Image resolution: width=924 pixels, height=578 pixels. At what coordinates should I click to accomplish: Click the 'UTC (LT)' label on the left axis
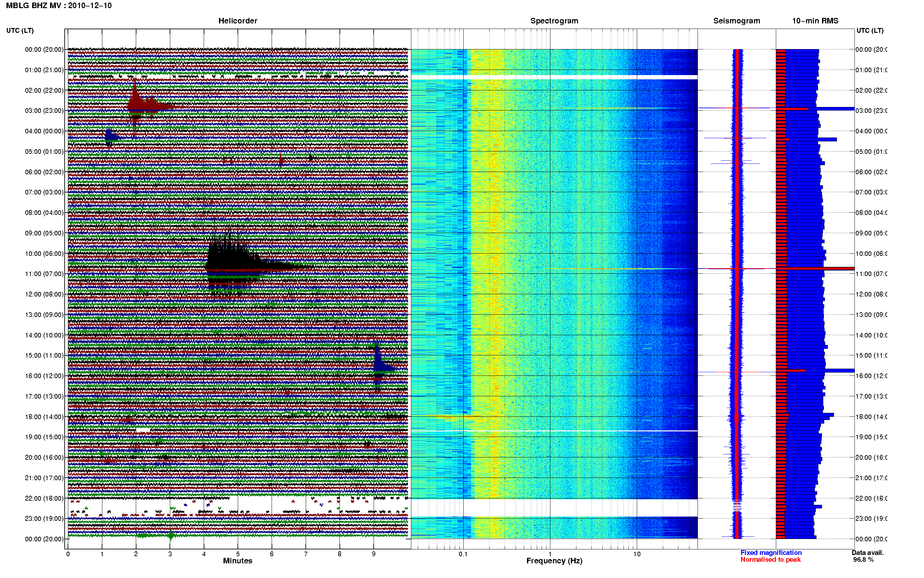pos(20,31)
